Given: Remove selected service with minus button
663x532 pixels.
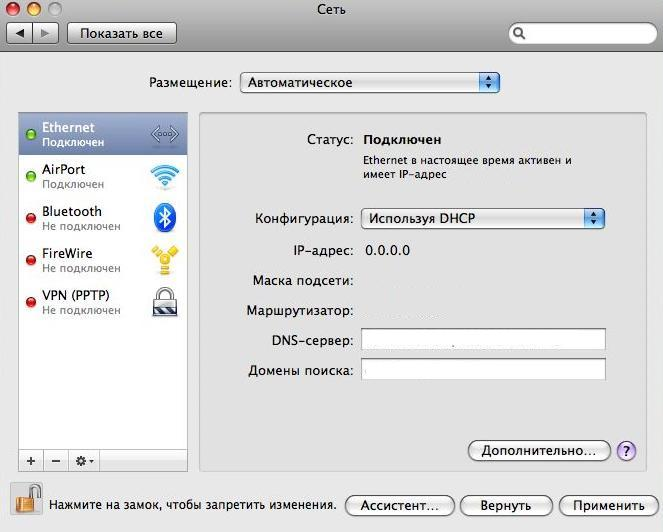Looking at the screenshot, I should click(56, 461).
